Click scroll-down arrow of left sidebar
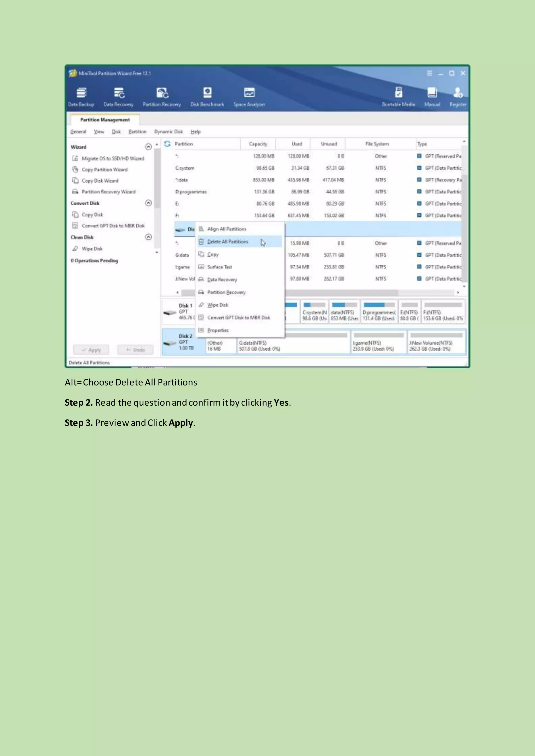Viewport: 535px width, 756px height. (x=157, y=252)
